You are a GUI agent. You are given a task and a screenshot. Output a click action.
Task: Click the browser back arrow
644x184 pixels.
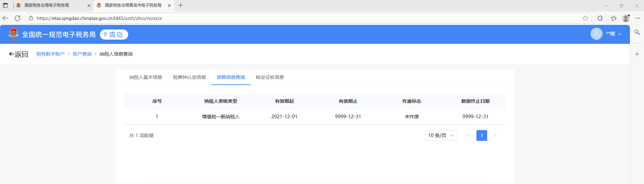tap(5, 18)
